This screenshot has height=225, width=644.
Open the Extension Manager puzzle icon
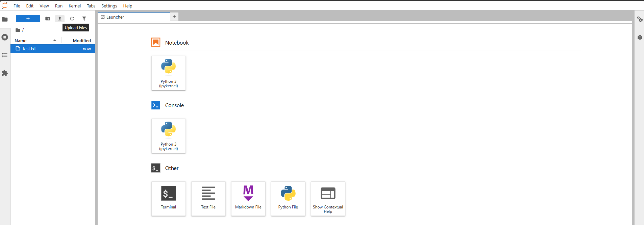point(5,73)
